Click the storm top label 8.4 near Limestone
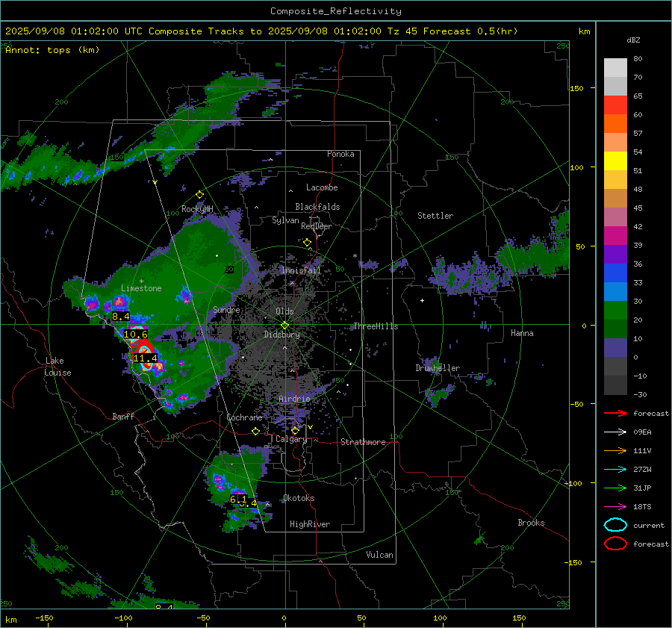This screenshot has width=672, height=628. pyautogui.click(x=120, y=317)
